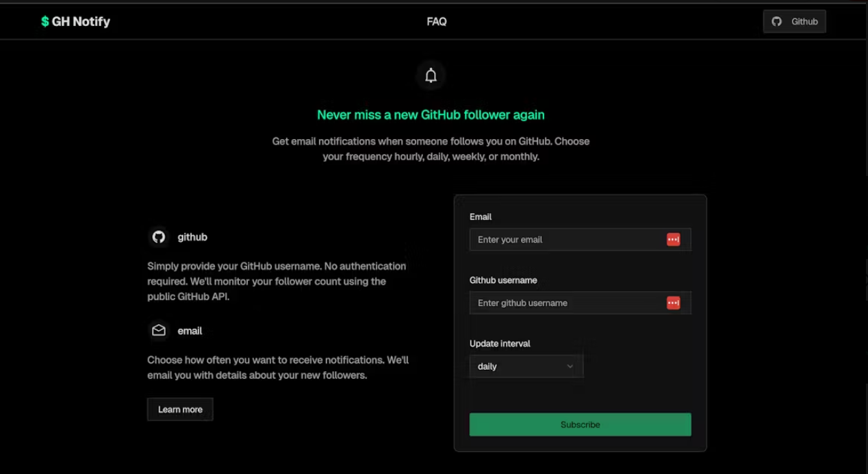Select the envelope icon beside 'email'

159,331
